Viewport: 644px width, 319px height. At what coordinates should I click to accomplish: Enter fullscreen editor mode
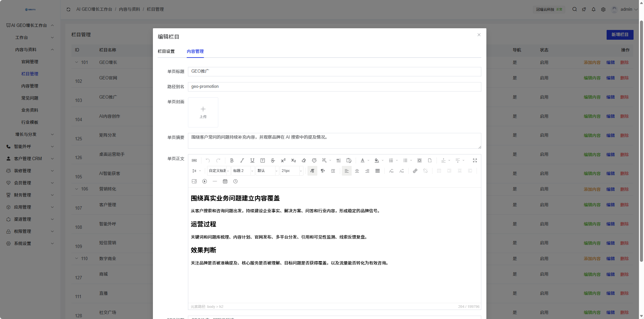475,161
